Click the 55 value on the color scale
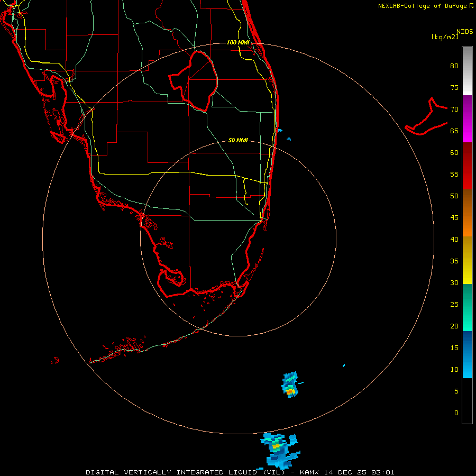This screenshot has height=476, width=476. (x=454, y=174)
